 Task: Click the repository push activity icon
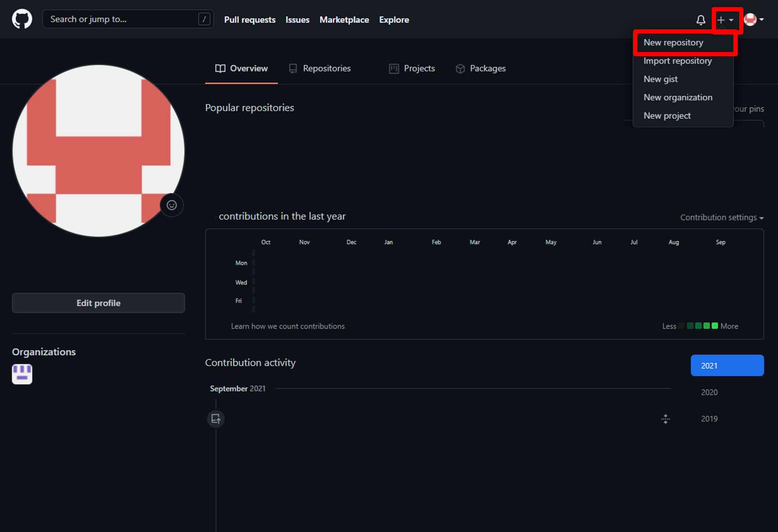(x=216, y=419)
